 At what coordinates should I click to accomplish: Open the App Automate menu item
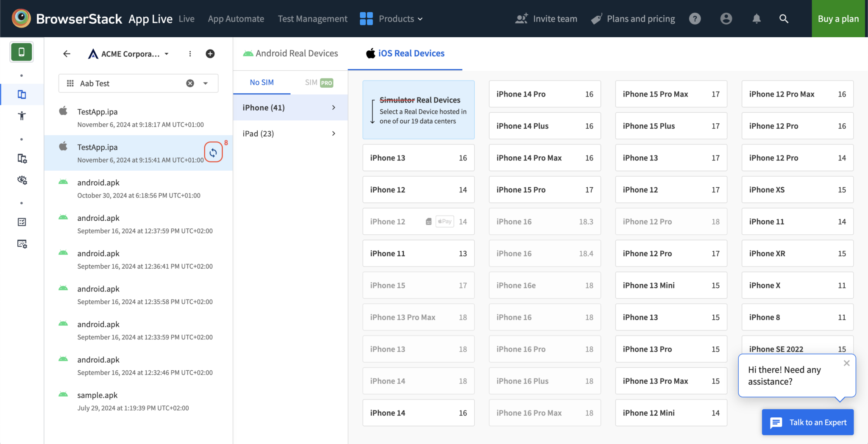click(x=236, y=19)
